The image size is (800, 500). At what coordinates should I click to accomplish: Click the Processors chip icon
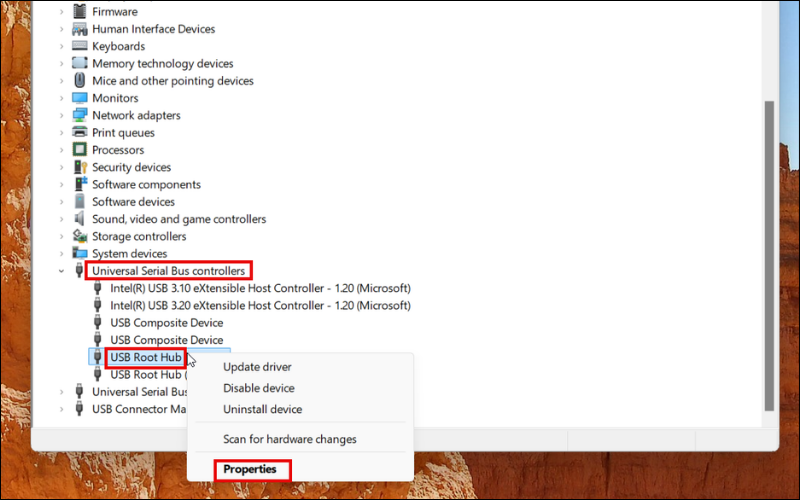tap(80, 150)
